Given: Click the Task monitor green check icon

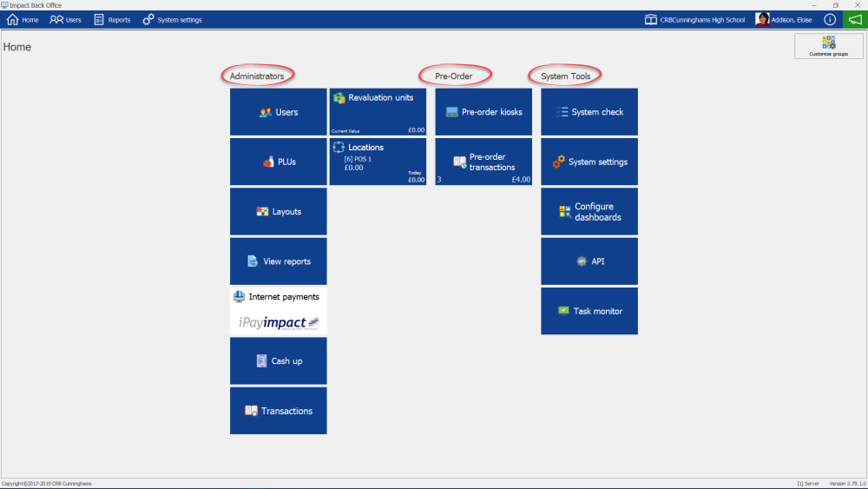Looking at the screenshot, I should pos(563,311).
